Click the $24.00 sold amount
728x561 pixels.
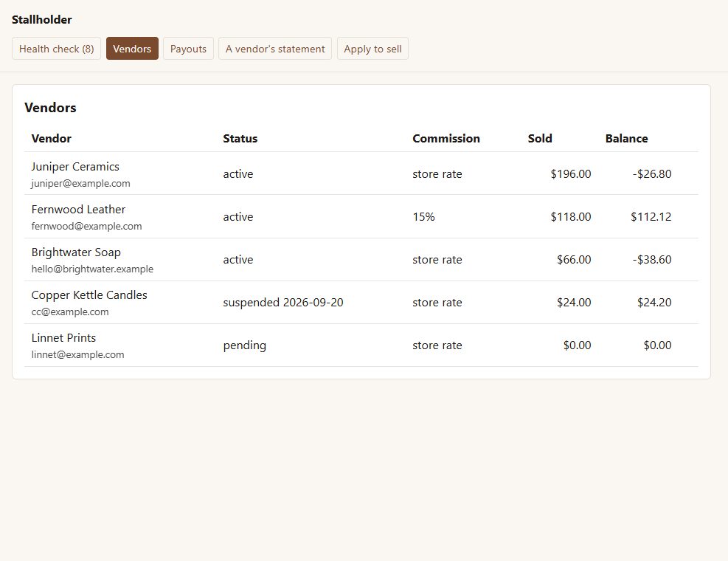(574, 302)
